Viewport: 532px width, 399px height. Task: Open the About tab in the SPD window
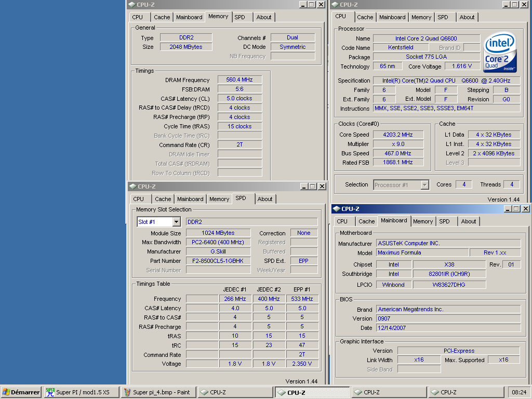coord(264,199)
